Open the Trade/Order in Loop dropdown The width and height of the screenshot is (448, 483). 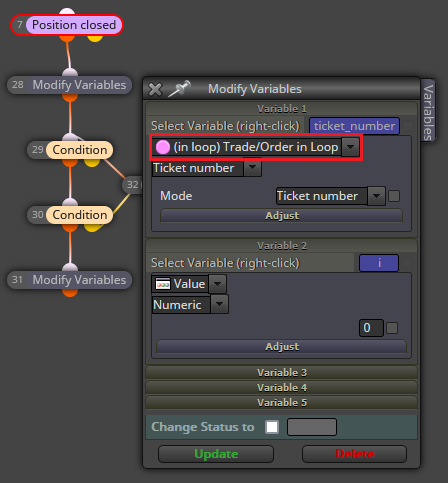pyautogui.click(x=350, y=147)
